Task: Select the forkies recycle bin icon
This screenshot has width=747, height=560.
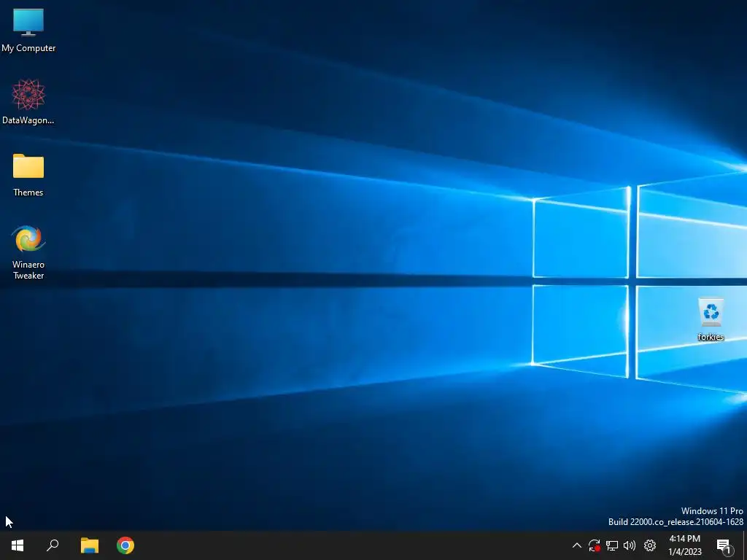Action: (711, 319)
